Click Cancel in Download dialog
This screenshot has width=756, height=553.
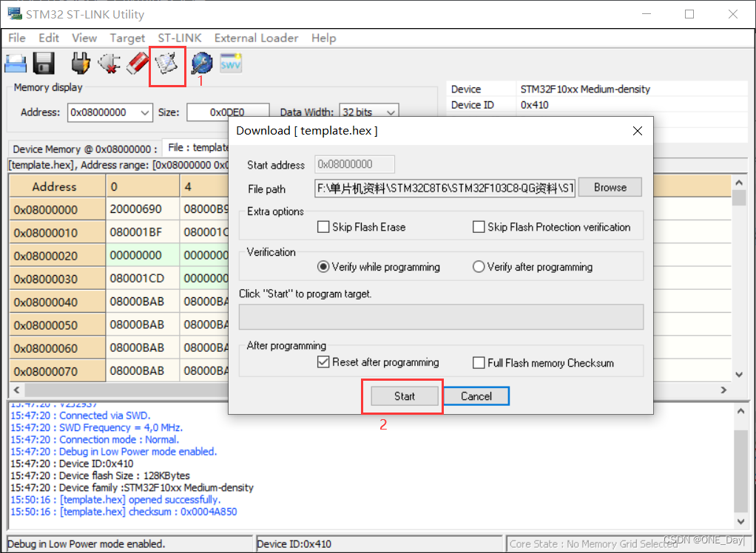(x=476, y=396)
